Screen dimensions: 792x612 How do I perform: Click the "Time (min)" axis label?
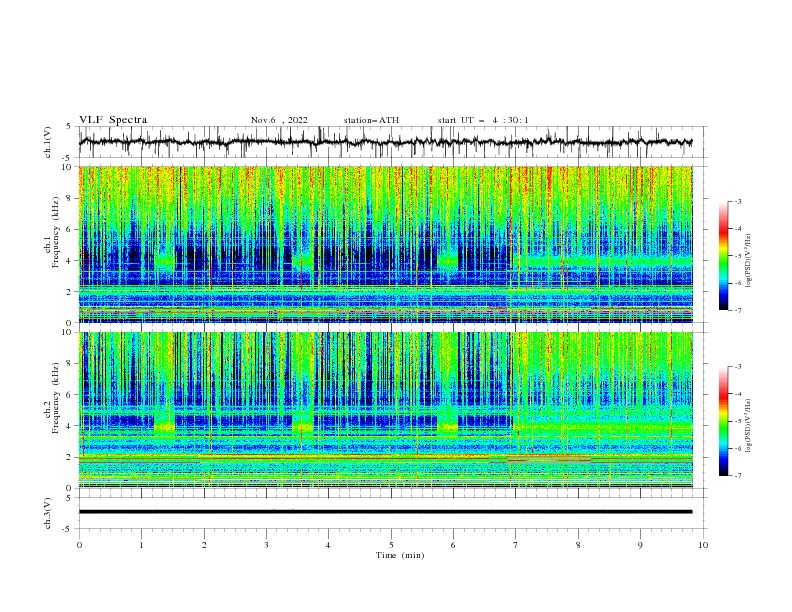[x=400, y=555]
